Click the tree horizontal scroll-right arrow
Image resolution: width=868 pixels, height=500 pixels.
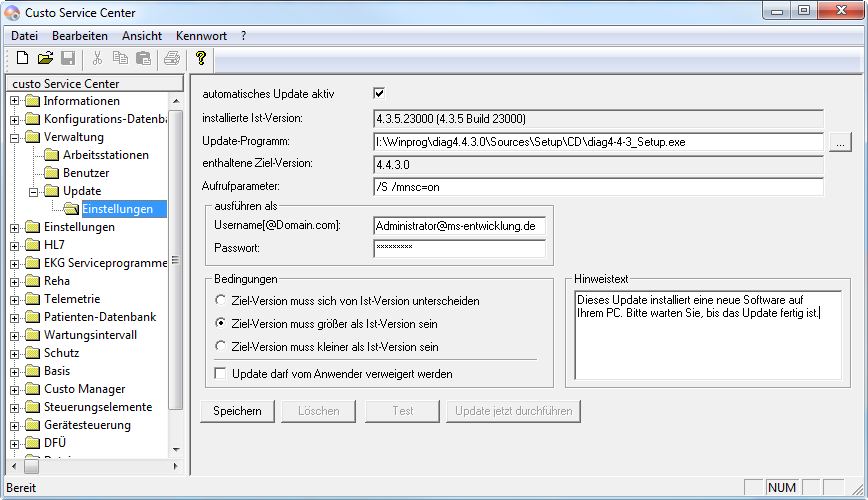tap(175, 466)
